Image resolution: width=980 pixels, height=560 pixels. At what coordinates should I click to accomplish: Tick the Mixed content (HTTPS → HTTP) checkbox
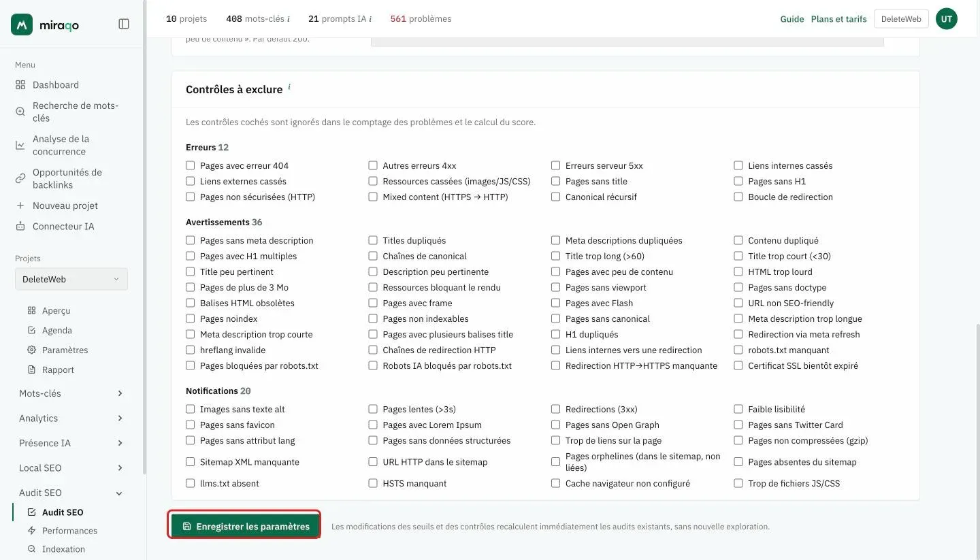pos(373,197)
